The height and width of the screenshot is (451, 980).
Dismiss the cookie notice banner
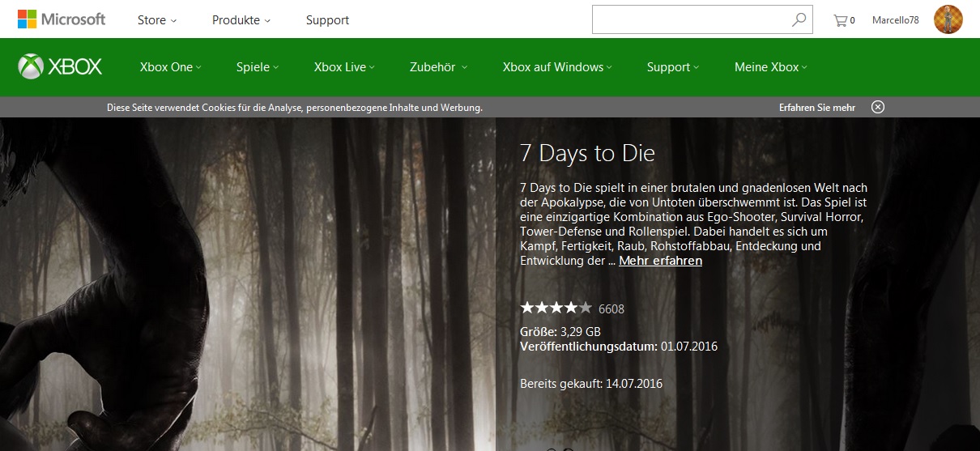point(878,107)
